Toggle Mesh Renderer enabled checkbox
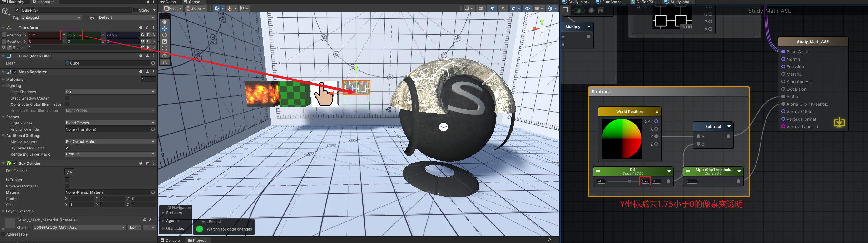This screenshot has height=243, width=868. point(15,72)
